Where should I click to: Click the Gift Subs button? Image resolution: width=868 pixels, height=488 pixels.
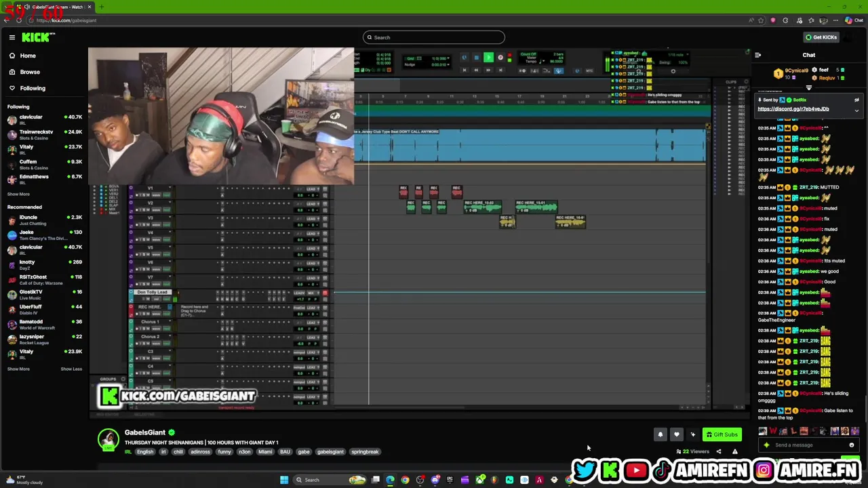(x=721, y=434)
